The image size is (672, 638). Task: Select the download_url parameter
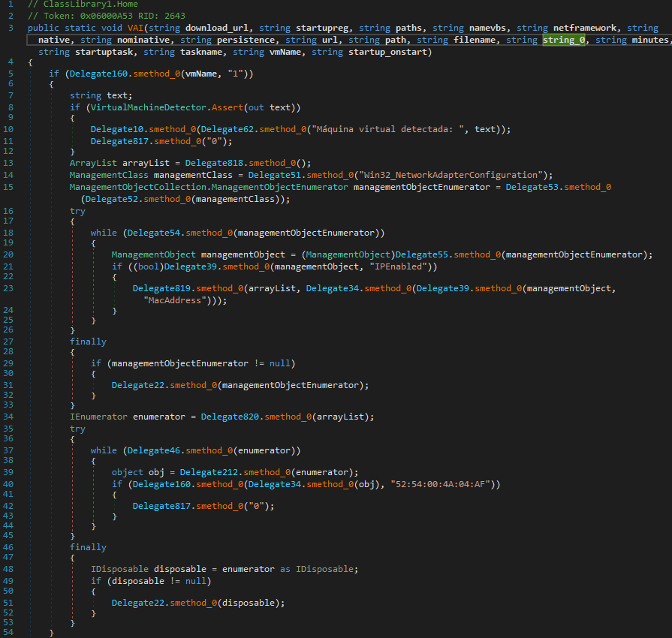[216, 28]
